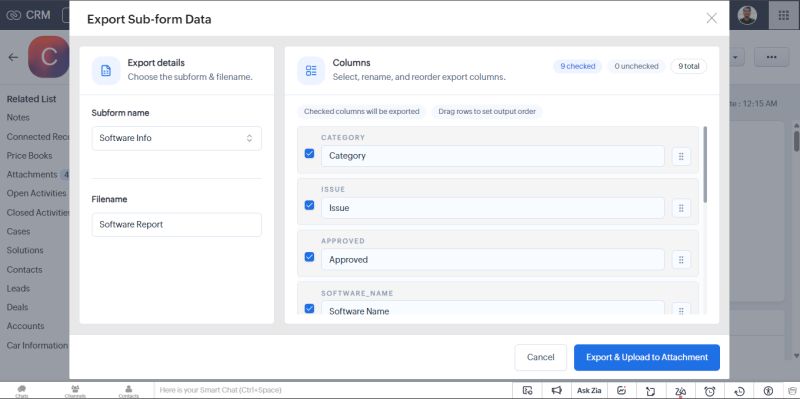Image resolution: width=800 pixels, height=399 pixels.
Task: Cancel the export dialog
Action: (540, 357)
